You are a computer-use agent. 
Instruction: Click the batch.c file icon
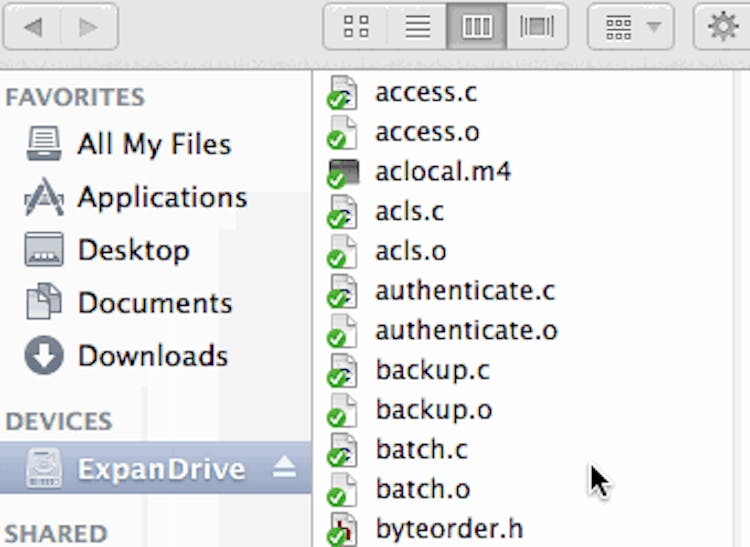click(x=342, y=450)
